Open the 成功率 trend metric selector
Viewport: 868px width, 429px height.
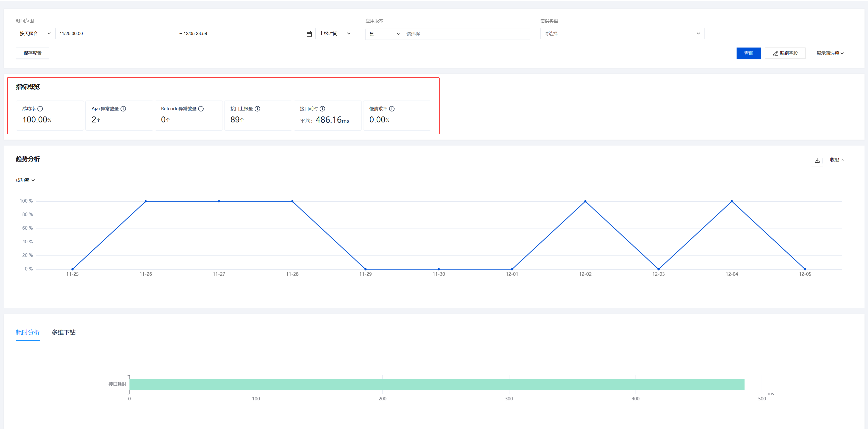tap(25, 180)
